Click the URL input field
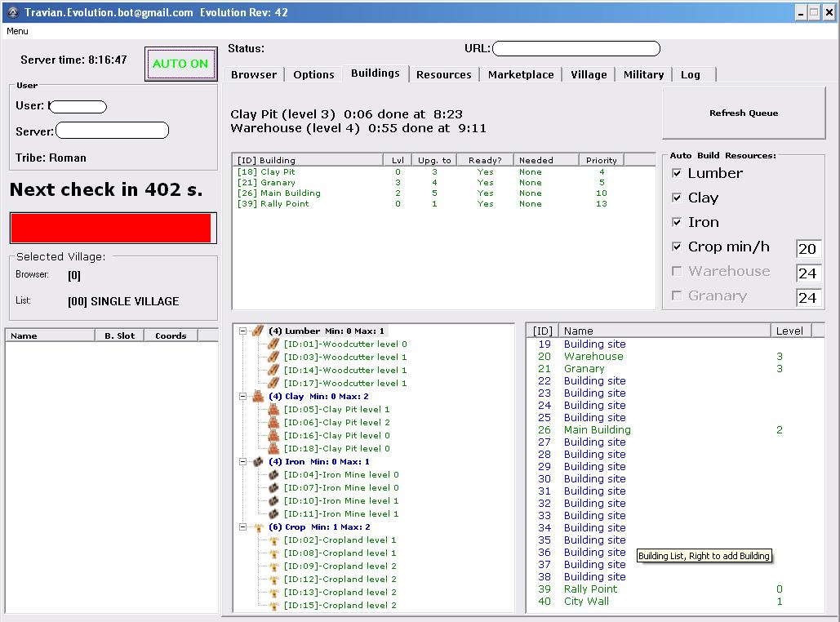Screen dimensions: 840x622 coord(565,49)
